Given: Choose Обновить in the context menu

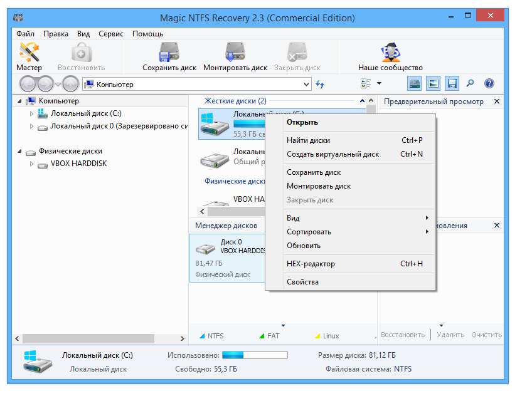Looking at the screenshot, I should (x=359, y=246).
